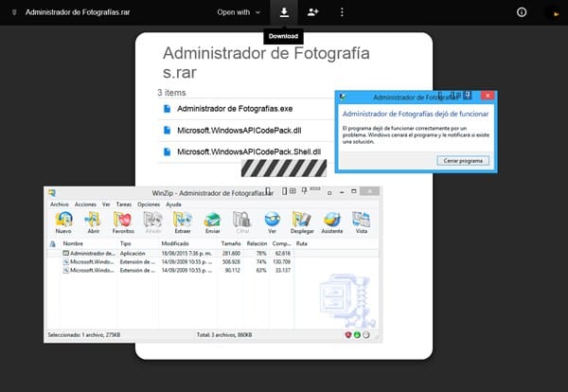Open the Tareas menu in WinZip
The width and height of the screenshot is (568, 392).
pyautogui.click(x=123, y=205)
